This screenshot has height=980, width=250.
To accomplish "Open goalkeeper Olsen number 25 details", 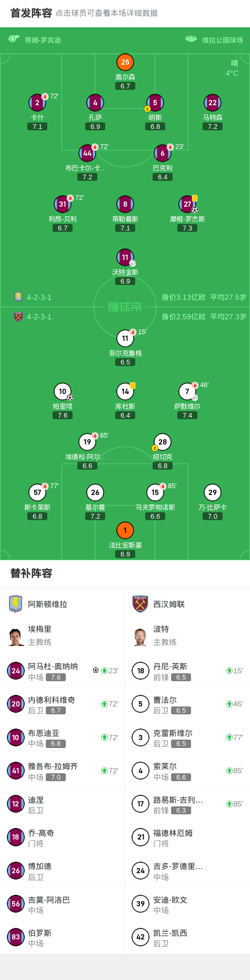I will (125, 62).
